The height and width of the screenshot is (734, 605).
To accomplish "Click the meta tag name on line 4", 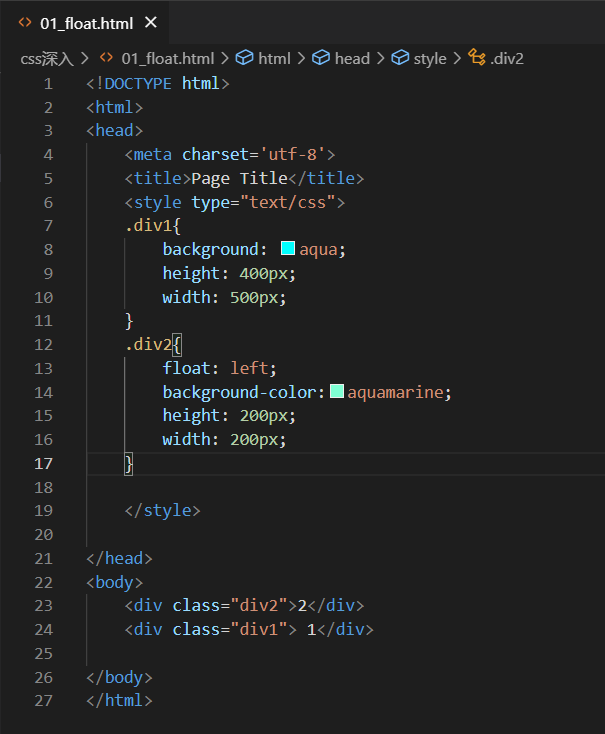I will pos(153,154).
